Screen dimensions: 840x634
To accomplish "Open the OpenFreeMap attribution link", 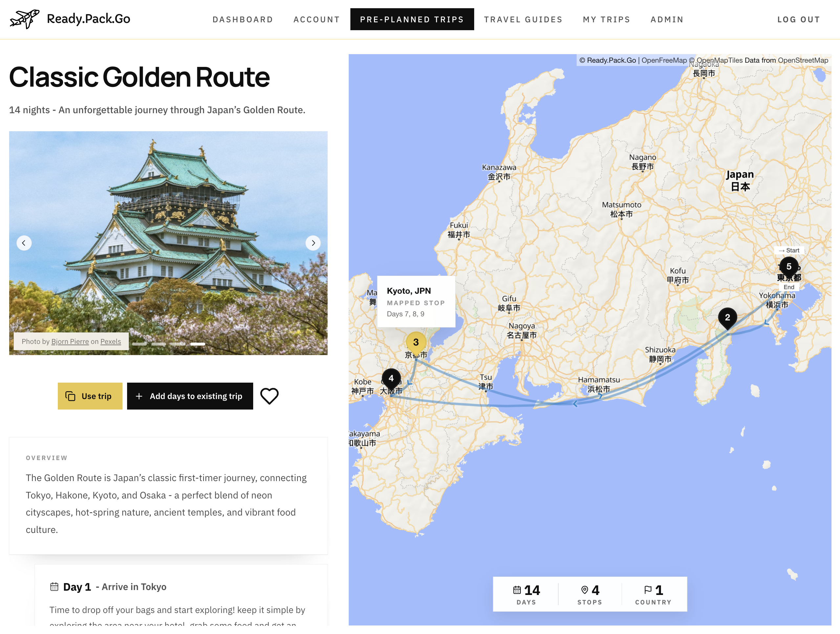I will pyautogui.click(x=664, y=60).
